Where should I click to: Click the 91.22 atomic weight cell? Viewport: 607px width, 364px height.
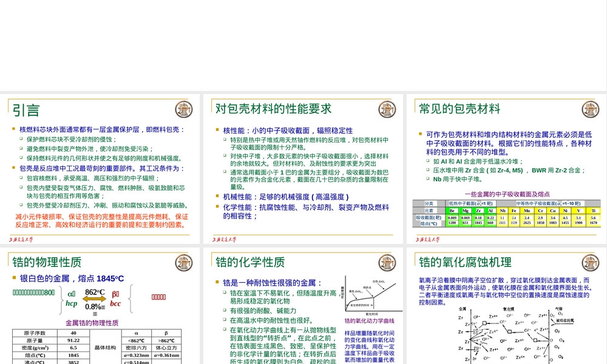click(x=73, y=340)
